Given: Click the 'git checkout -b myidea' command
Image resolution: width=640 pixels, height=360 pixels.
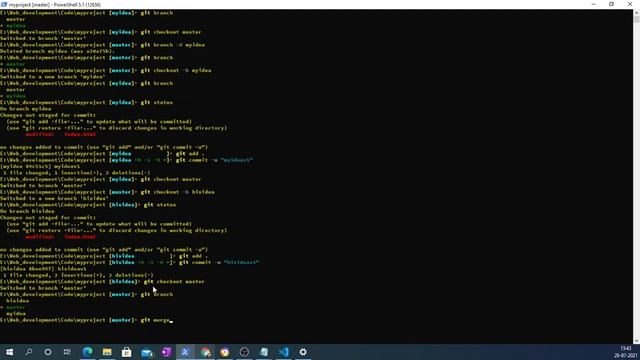Looking at the screenshot, I should [176, 71].
